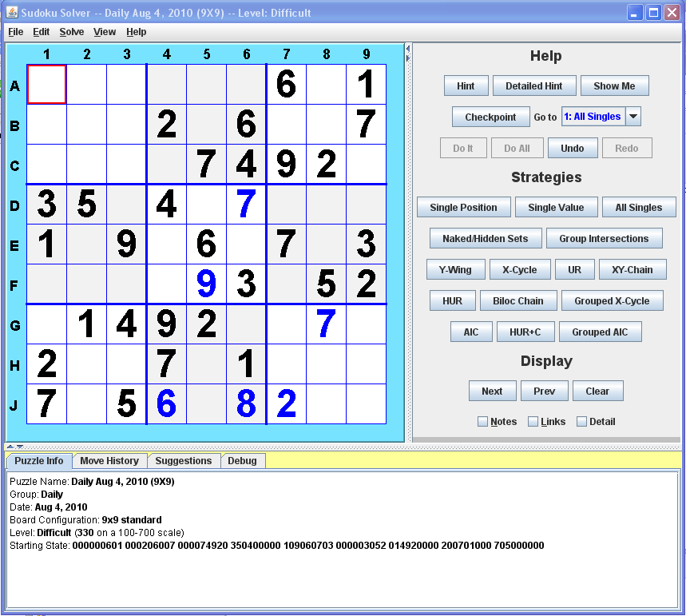Switch to the Suggestions tab
This screenshot has width=686, height=616.
point(184,460)
